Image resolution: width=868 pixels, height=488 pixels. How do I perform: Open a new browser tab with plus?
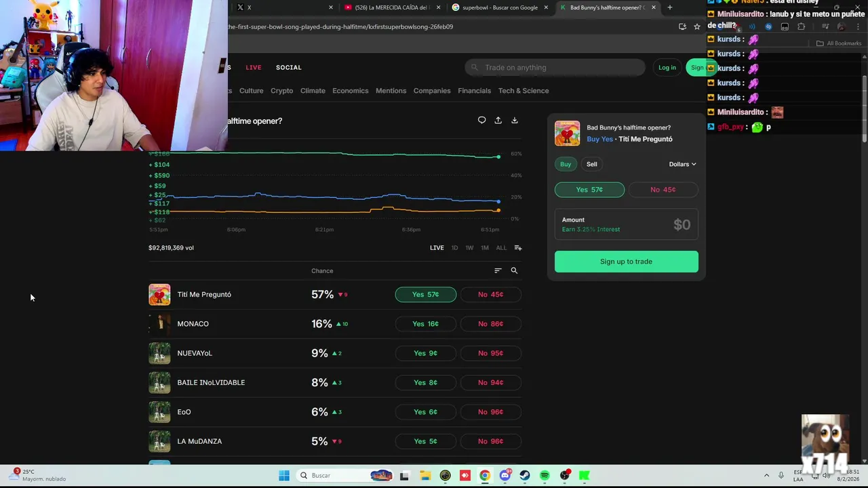click(670, 7)
